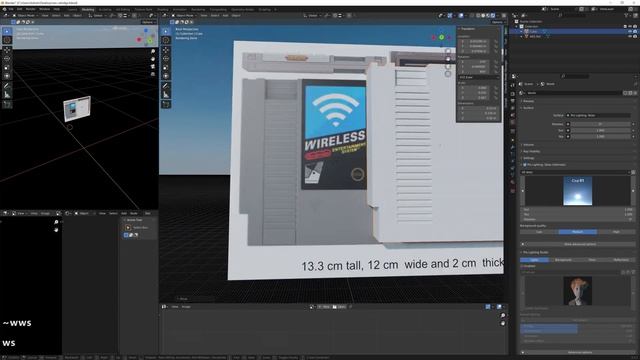This screenshot has height=360, width=640.
Task: Collapse the Collection tree in outliner
Action: coord(517,27)
